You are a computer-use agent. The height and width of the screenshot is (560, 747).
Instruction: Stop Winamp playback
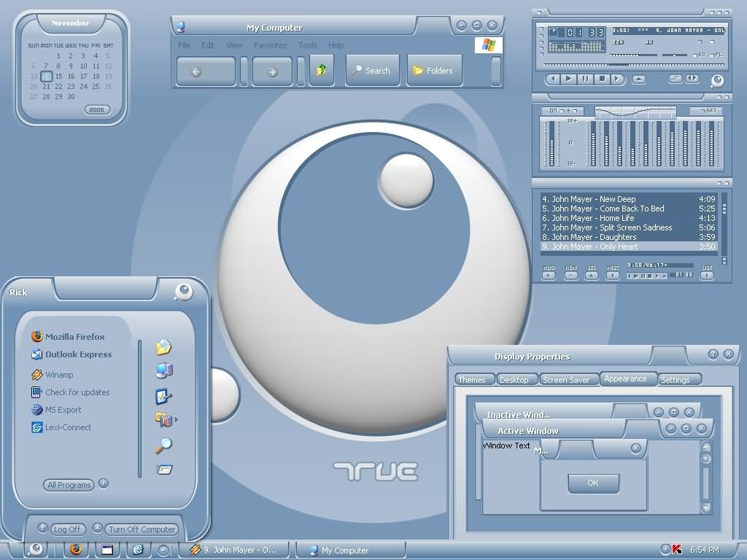point(602,79)
